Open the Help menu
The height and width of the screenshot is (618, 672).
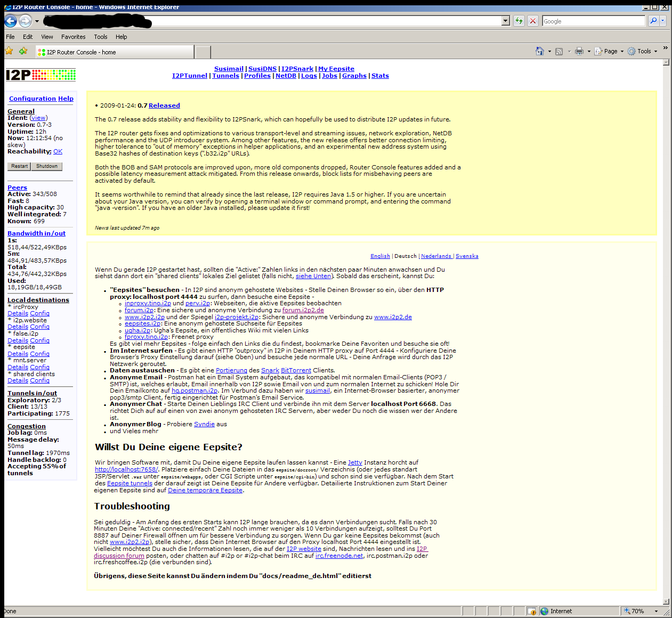tap(122, 37)
